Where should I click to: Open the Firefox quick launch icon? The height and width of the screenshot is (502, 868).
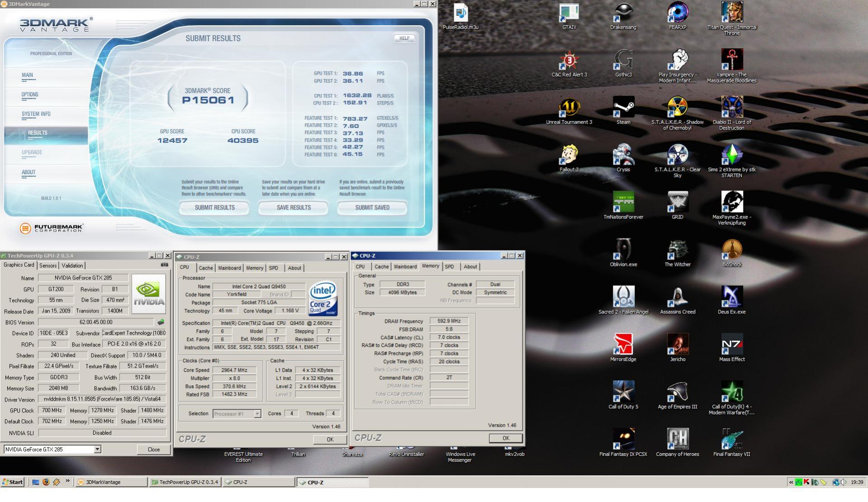point(46,482)
